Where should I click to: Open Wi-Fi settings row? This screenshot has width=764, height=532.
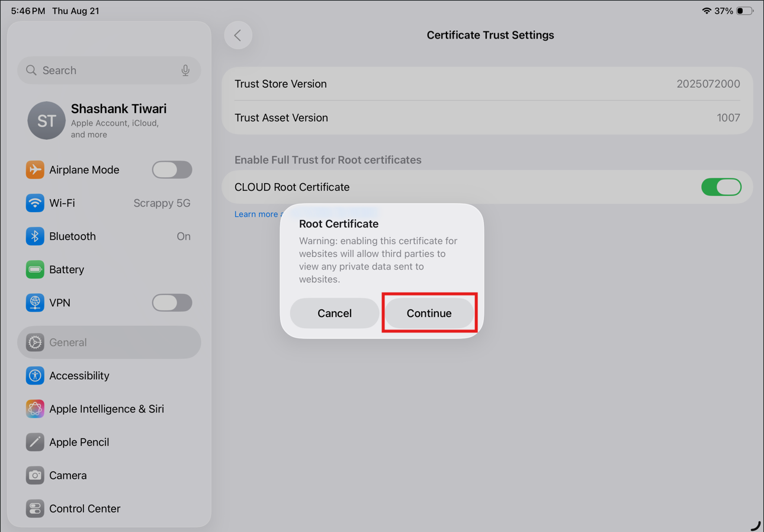[x=109, y=203]
